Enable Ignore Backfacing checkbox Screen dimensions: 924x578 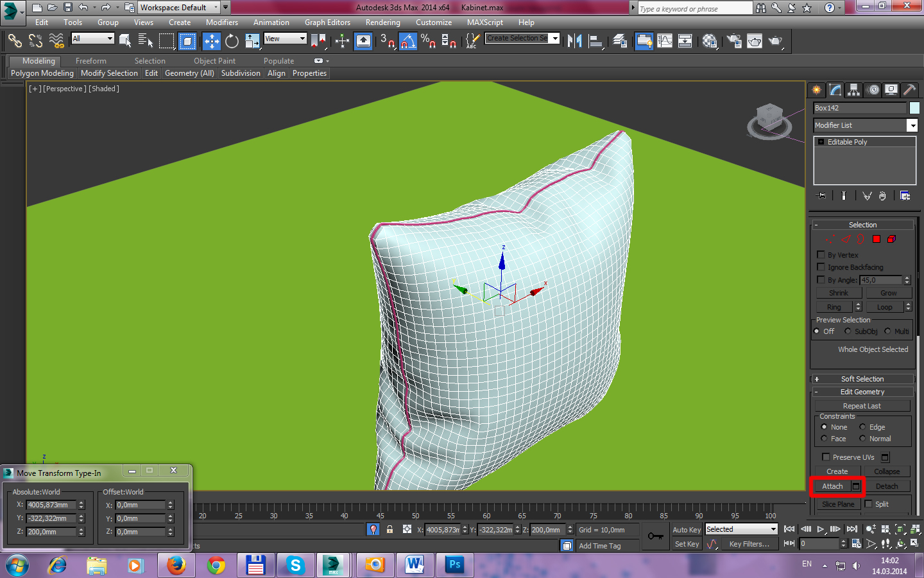pos(821,267)
